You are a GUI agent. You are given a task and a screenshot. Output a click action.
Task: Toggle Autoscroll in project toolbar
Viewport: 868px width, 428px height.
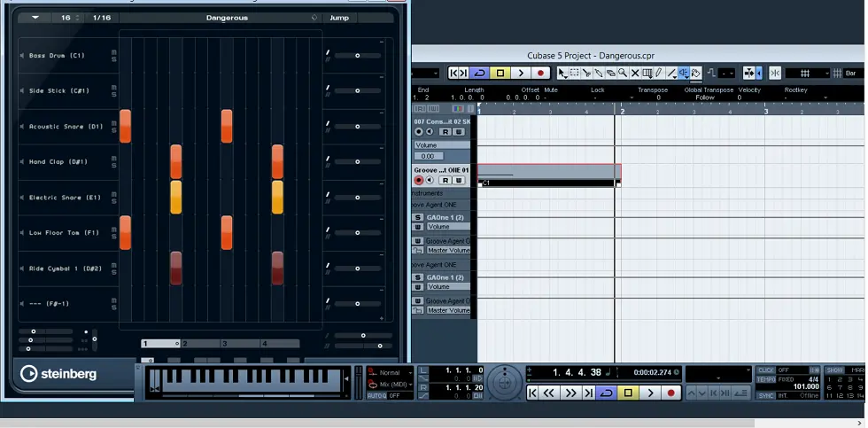[x=749, y=73]
